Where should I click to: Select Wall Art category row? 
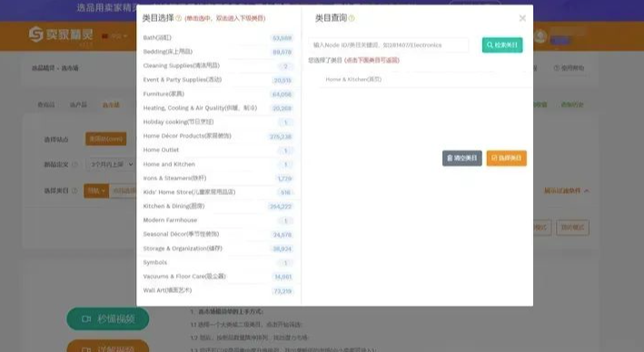218,290
